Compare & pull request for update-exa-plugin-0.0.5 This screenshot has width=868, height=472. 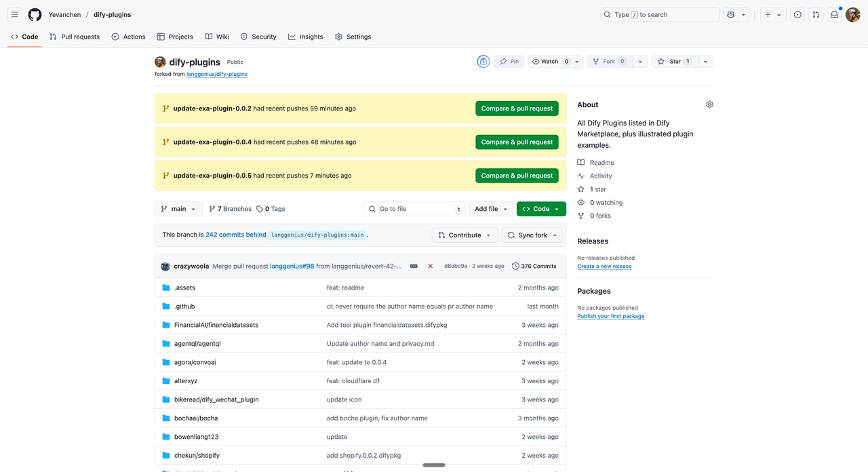point(517,176)
